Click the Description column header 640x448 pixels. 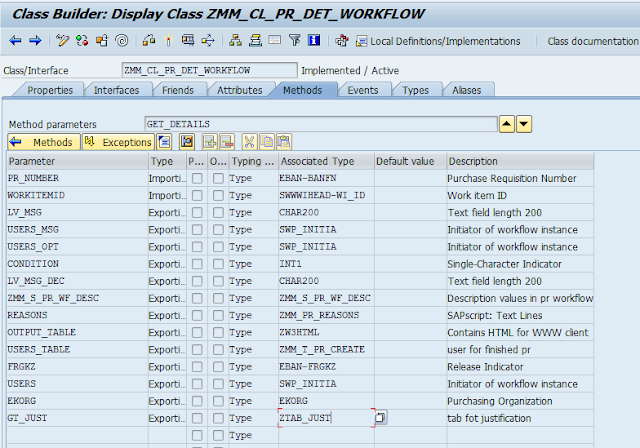click(x=520, y=161)
